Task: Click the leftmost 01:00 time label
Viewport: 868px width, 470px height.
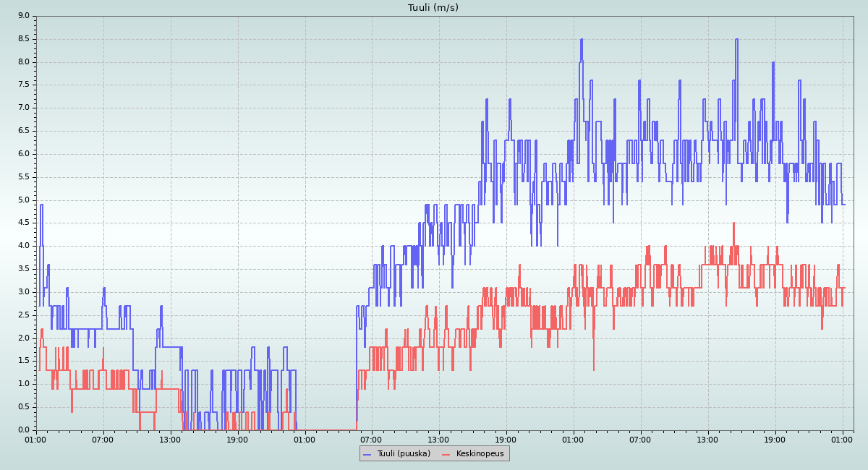Action: click(x=36, y=439)
